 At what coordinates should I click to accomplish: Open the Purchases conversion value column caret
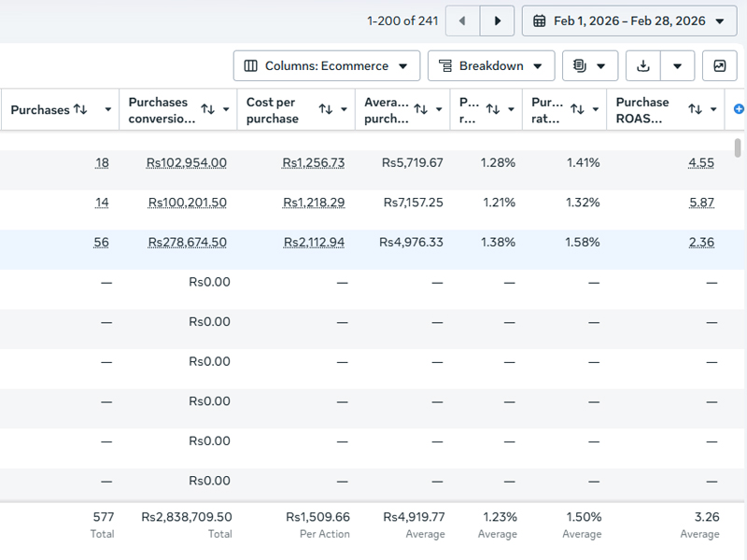[x=226, y=109]
